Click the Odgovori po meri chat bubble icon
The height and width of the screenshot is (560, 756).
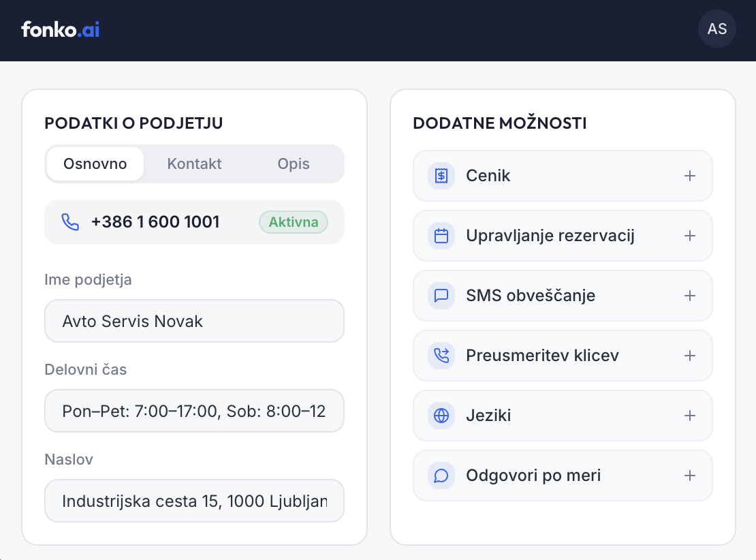[441, 476]
